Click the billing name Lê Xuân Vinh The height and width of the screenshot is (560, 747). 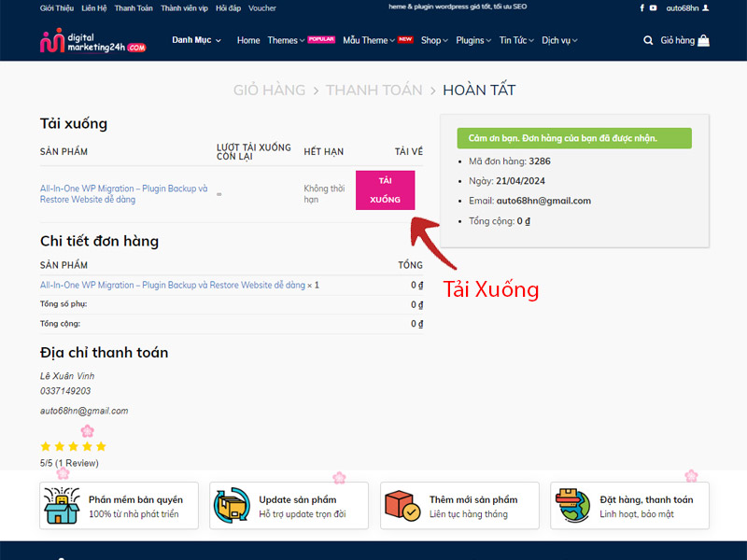pyautogui.click(x=67, y=376)
